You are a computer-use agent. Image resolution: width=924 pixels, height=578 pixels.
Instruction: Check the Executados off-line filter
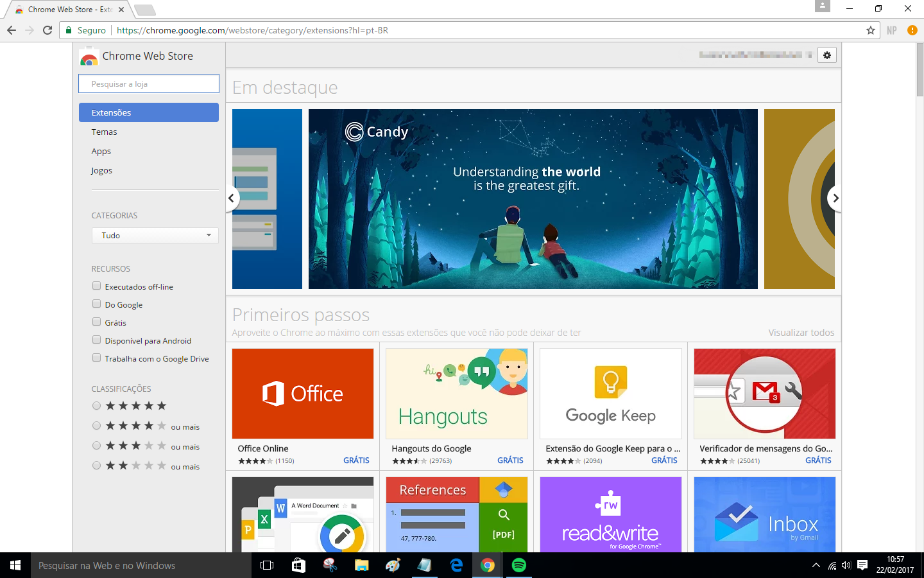[x=96, y=286]
